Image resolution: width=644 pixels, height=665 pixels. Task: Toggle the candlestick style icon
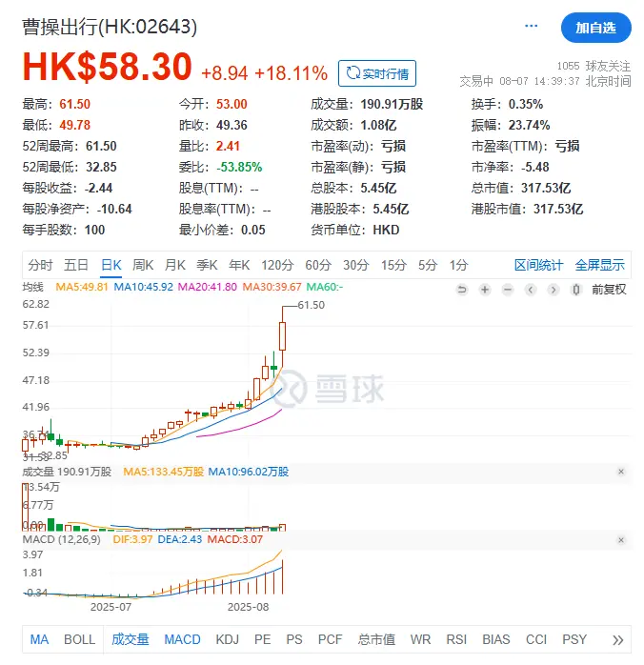point(576,290)
